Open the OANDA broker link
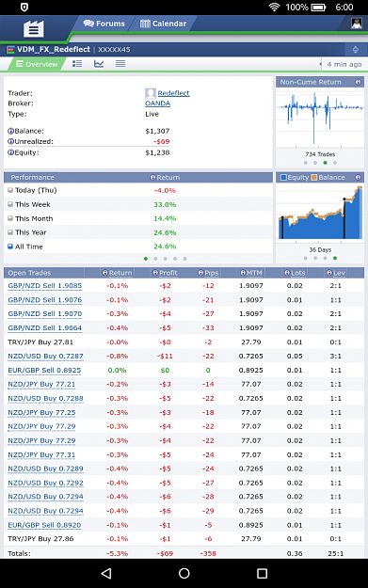 click(x=157, y=103)
